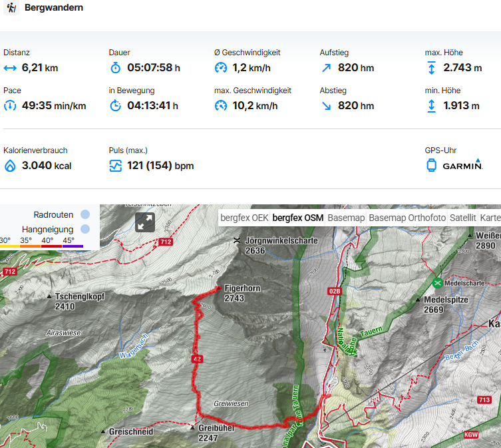The height and width of the screenshot is (448, 501).
Task: Switch to Basemap layer
Action: click(x=346, y=218)
